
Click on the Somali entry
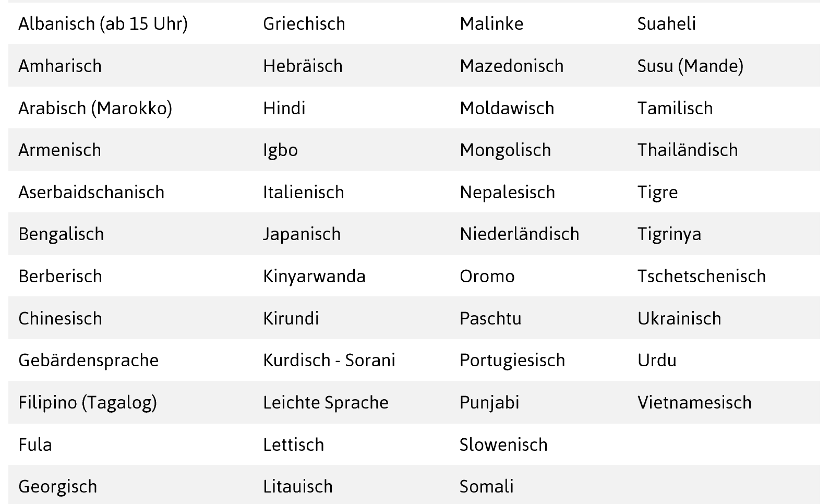486,487
